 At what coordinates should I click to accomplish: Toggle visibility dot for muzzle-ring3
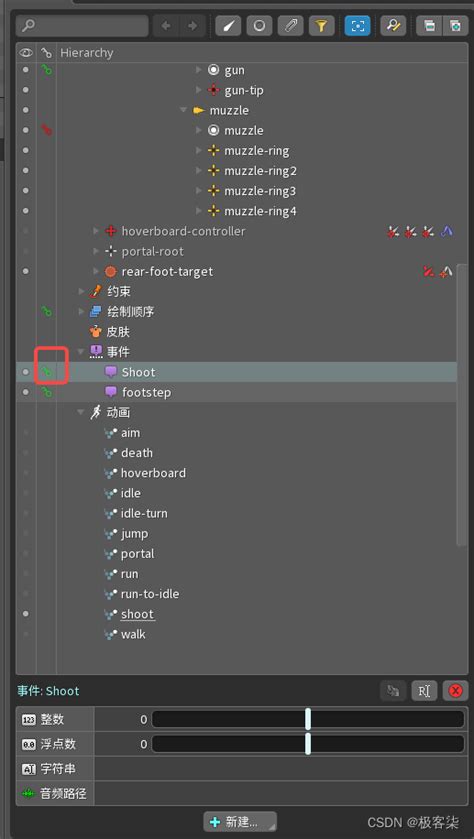coord(25,190)
